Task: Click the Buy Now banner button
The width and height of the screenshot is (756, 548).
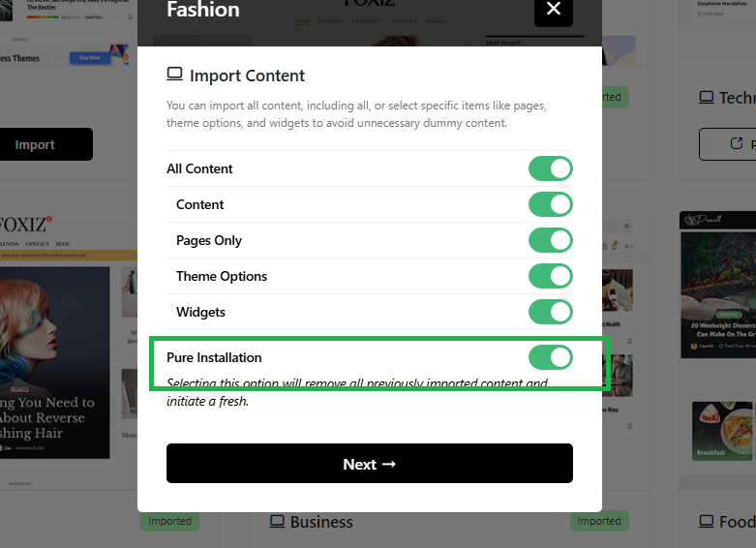Action: (90, 57)
